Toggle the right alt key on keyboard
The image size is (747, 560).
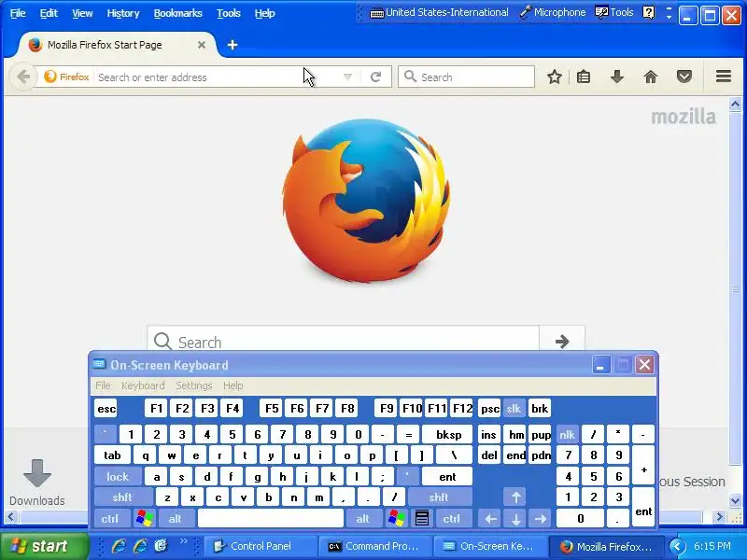pos(363,519)
